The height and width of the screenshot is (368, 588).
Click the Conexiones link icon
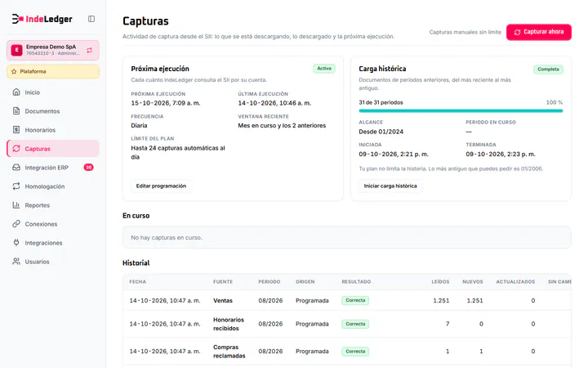(x=16, y=223)
